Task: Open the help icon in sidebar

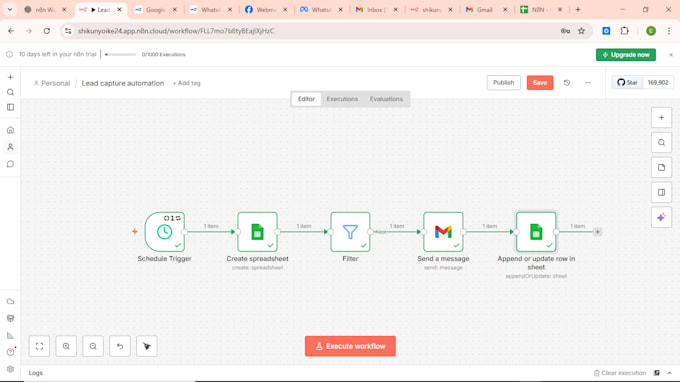Action: tap(10, 352)
